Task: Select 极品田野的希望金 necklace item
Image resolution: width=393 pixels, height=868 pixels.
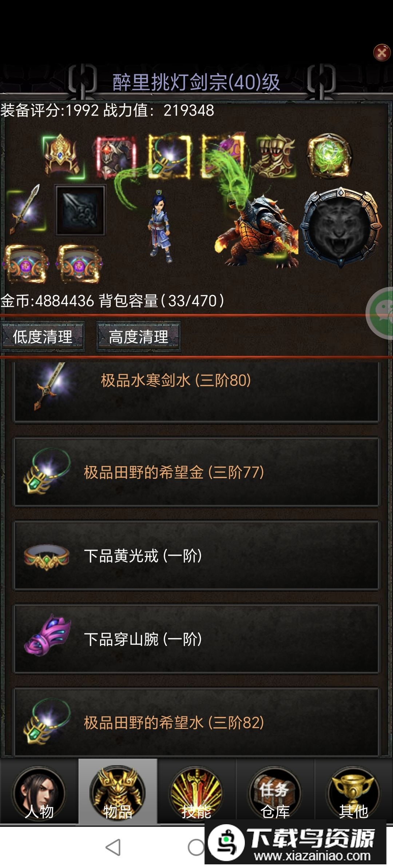Action: tap(196, 472)
